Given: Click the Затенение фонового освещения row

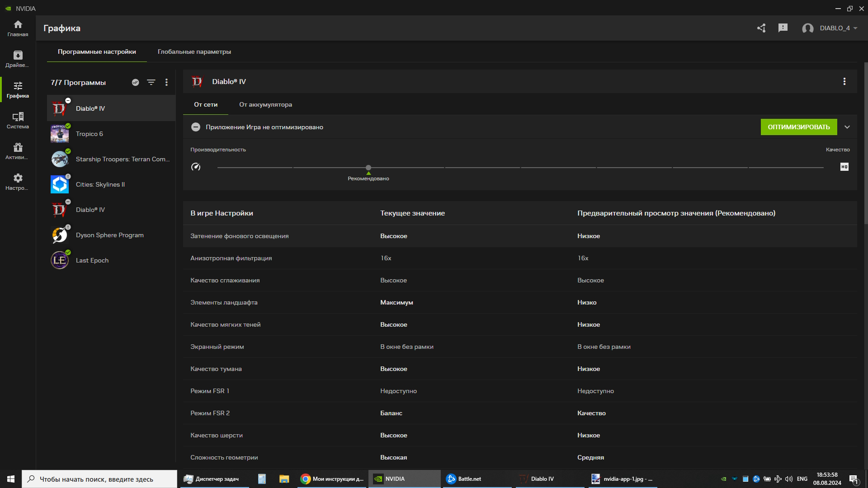Looking at the screenshot, I should [x=520, y=236].
